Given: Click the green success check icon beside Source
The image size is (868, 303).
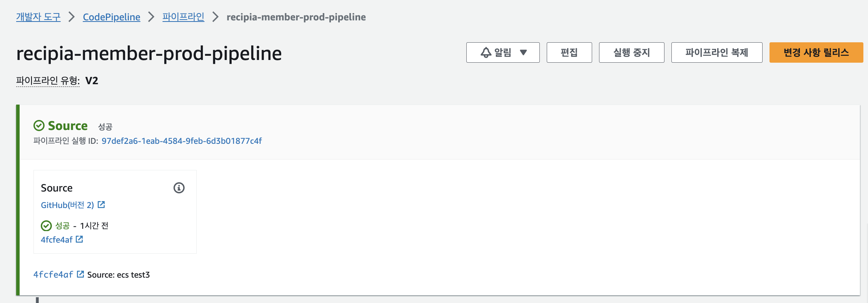Looking at the screenshot, I should [x=38, y=125].
